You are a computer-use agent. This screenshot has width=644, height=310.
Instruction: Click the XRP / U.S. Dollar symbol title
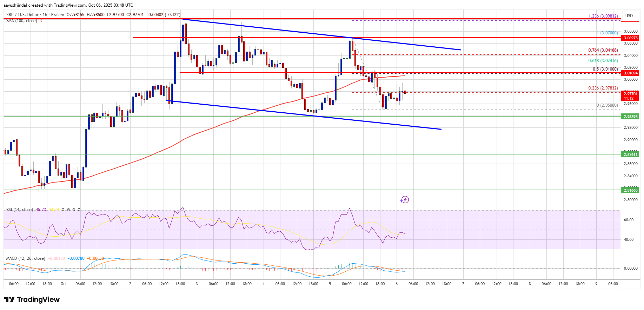pyautogui.click(x=22, y=15)
